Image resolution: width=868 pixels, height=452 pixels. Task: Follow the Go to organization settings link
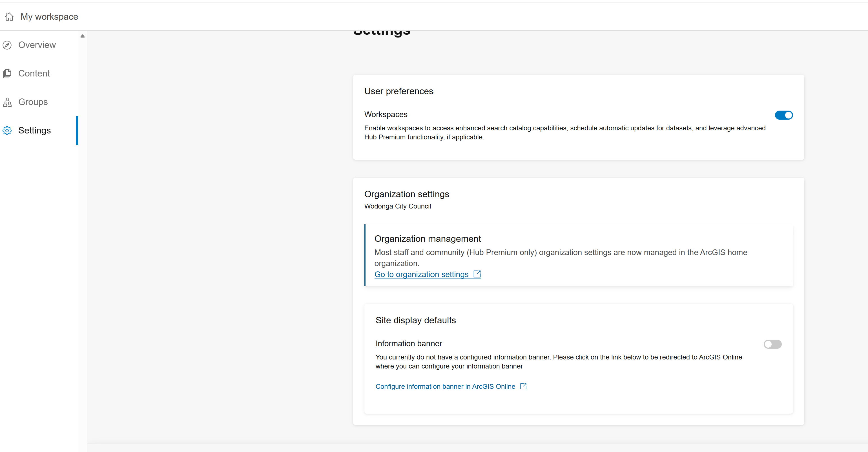pos(421,274)
